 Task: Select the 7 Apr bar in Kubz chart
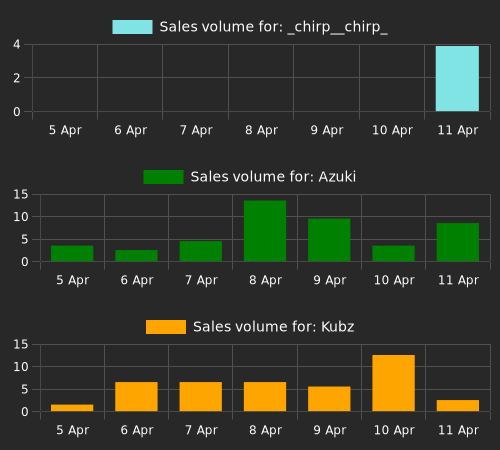[201, 397]
